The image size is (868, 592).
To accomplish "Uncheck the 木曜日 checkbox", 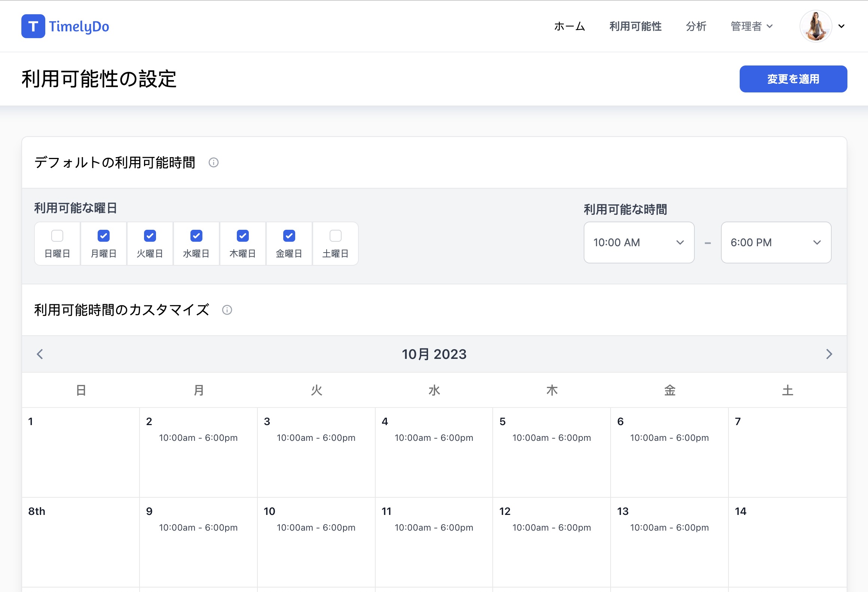I will coord(243,236).
